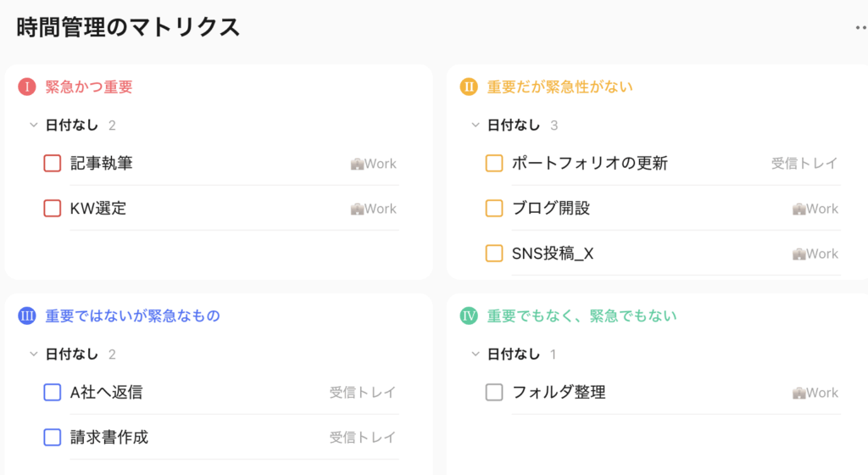Viewport: 868px width, 475px height.
Task: Open the SNS投稿_X task
Action: (553, 254)
